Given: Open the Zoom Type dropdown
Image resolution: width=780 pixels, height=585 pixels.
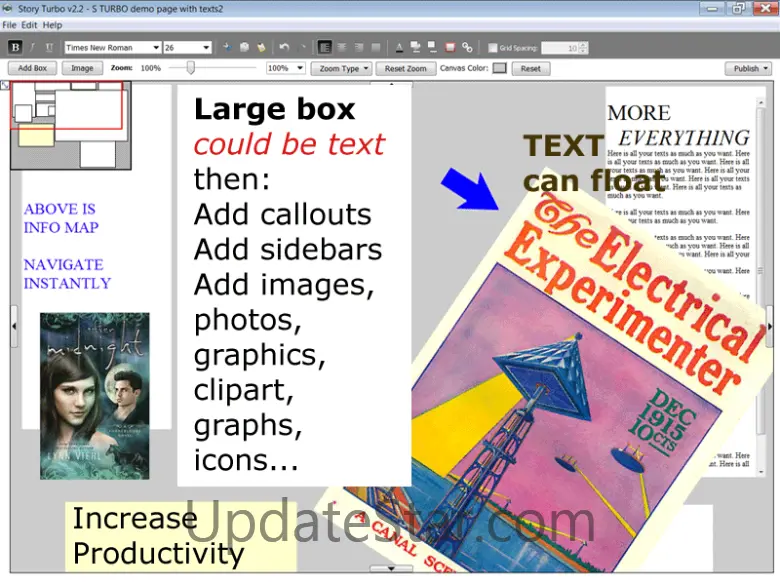Looking at the screenshot, I should click(341, 68).
